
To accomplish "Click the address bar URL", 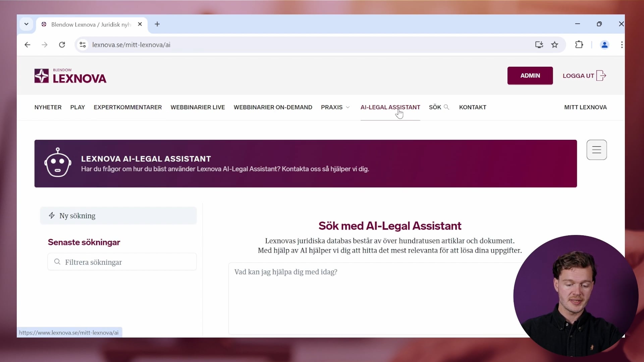I will [131, 45].
